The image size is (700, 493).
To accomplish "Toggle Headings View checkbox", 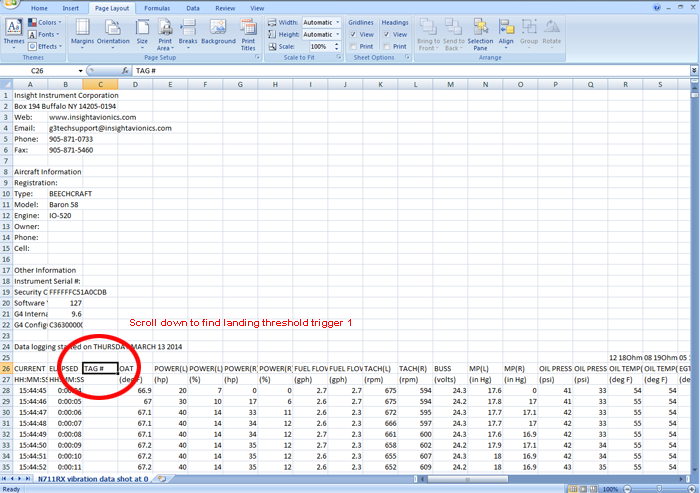I will (x=387, y=34).
